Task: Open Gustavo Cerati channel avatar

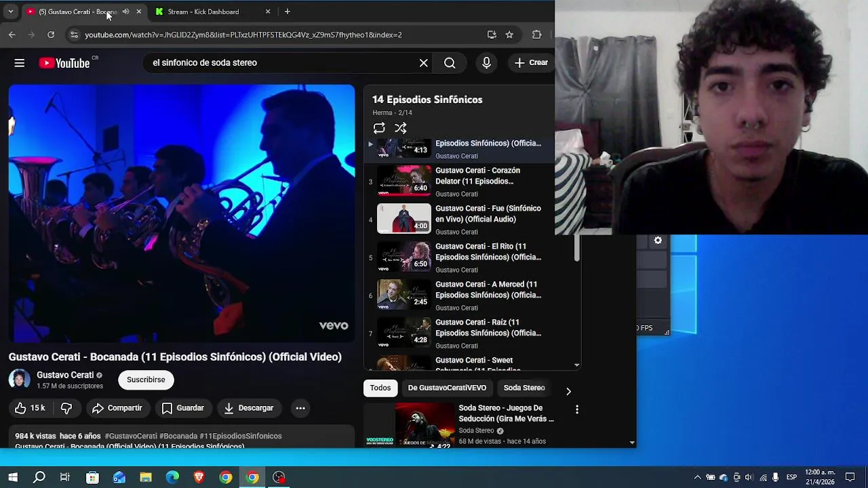Action: 20,380
